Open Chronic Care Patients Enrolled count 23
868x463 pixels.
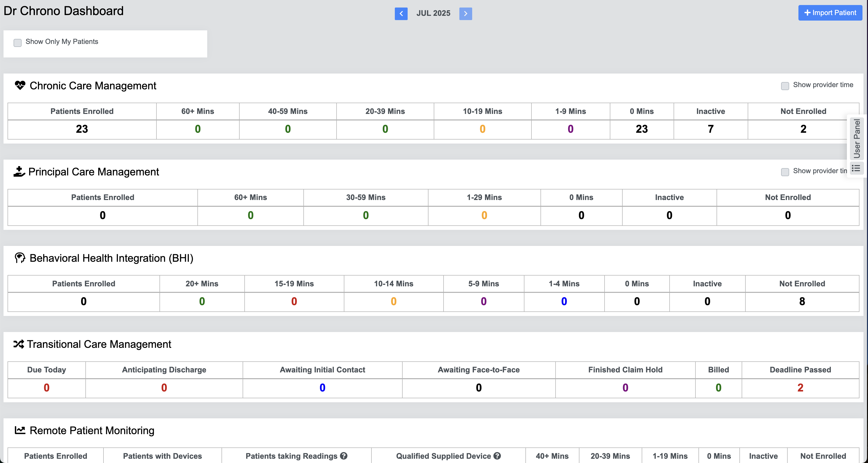pos(82,129)
